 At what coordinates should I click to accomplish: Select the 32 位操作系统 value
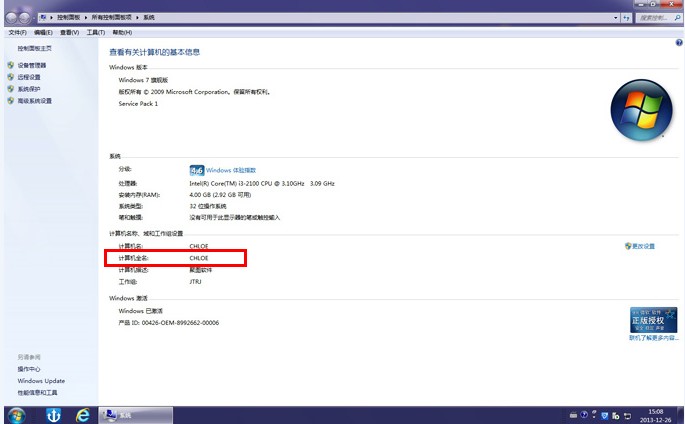coord(208,206)
